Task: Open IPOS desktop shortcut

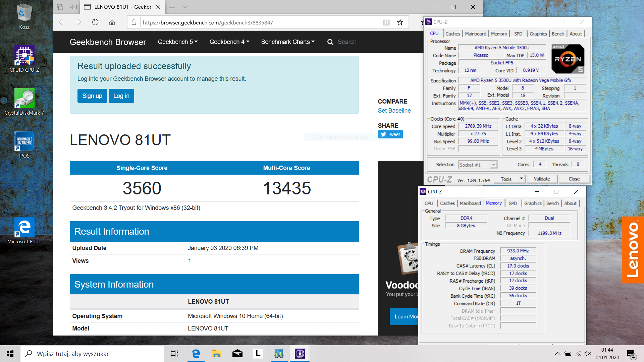Action: [24, 145]
